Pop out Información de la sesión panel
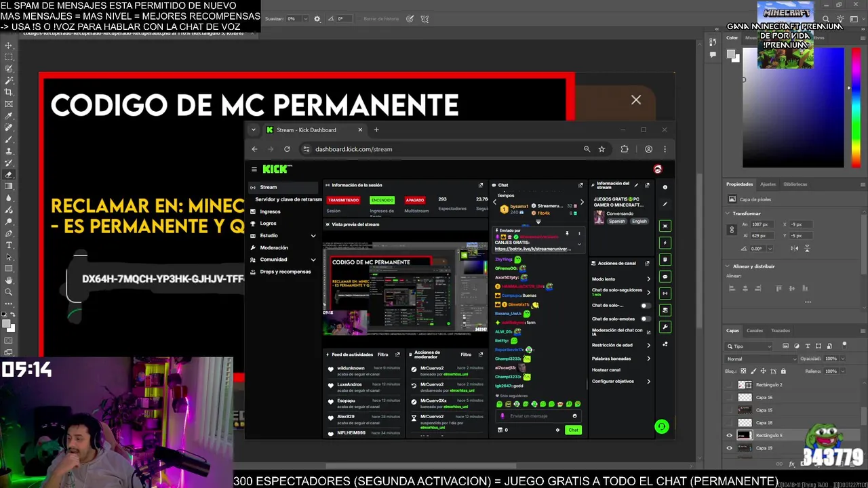Viewport: 868px width, 488px height. [x=481, y=185]
